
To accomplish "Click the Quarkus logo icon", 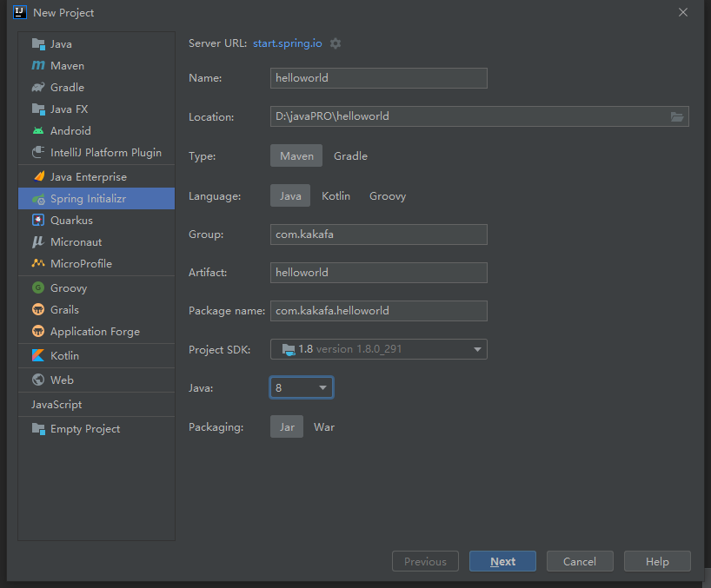I will (x=38, y=220).
